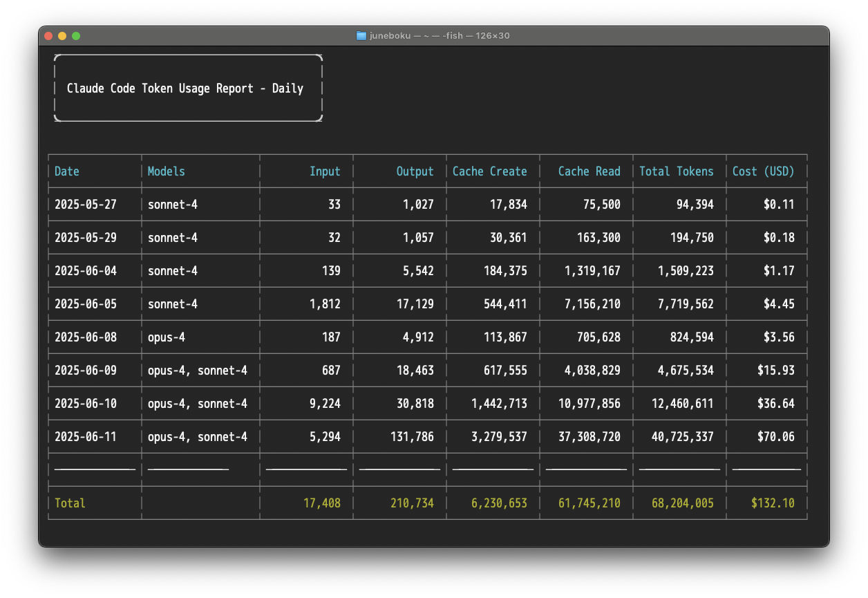Click the cost value $4.45
The image size is (868, 598).
pyautogui.click(x=779, y=304)
